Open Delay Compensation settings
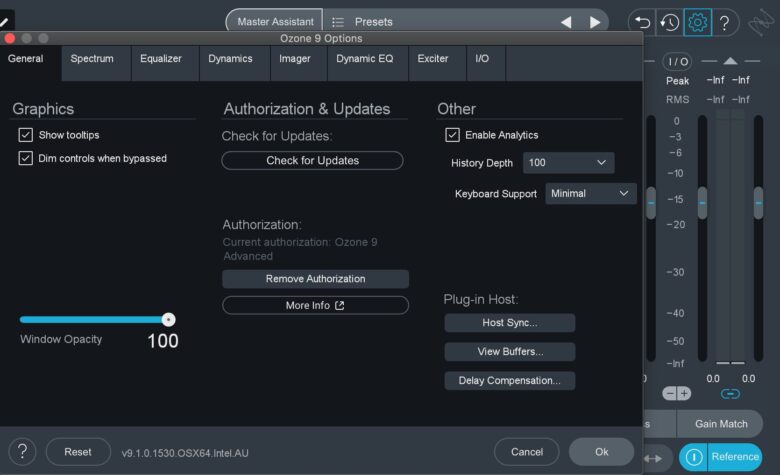Image resolution: width=780 pixels, height=475 pixels. pos(509,380)
